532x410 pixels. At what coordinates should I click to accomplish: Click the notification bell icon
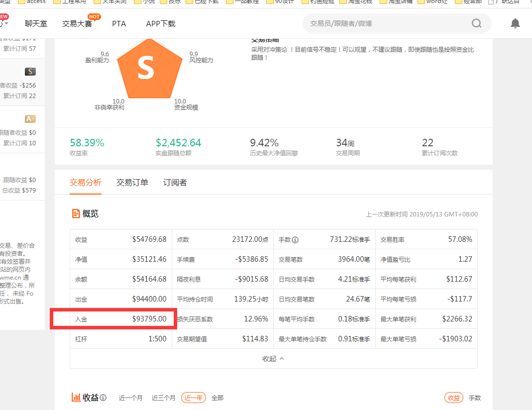point(515,23)
